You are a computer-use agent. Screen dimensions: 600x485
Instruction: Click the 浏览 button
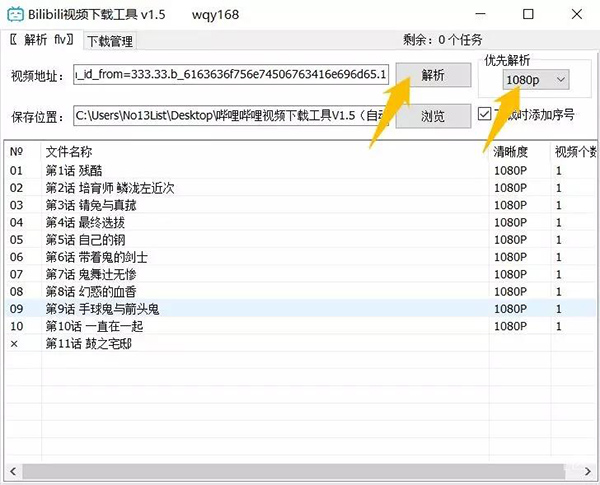click(x=433, y=116)
